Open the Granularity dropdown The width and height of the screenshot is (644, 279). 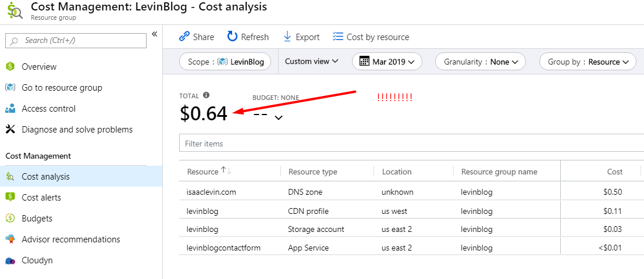(x=481, y=62)
